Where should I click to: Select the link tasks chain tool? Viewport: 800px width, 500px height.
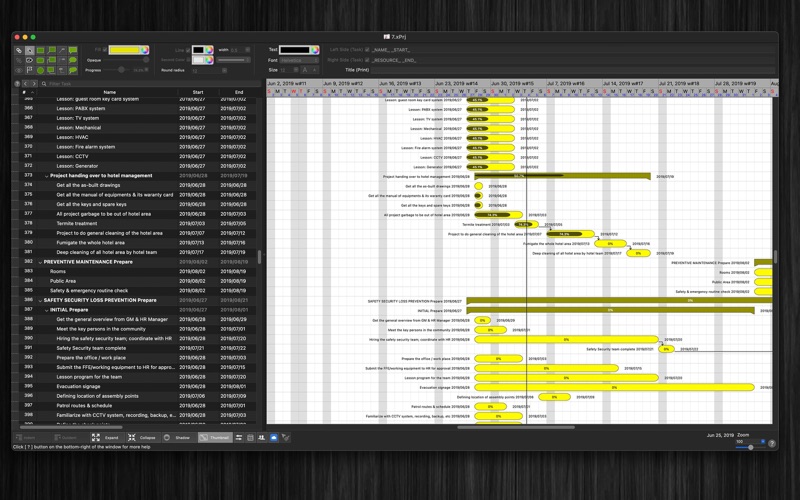click(19, 50)
